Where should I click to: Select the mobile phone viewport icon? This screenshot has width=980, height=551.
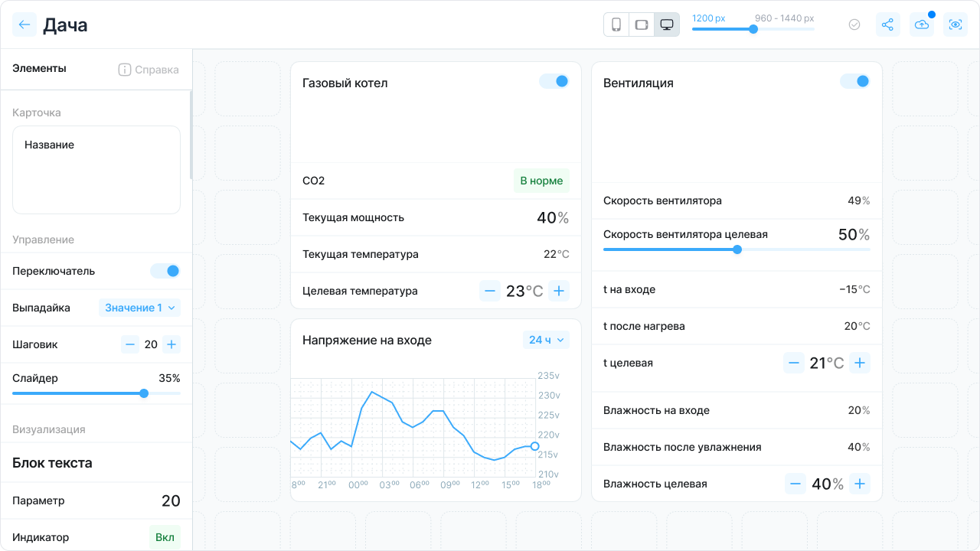coord(616,24)
